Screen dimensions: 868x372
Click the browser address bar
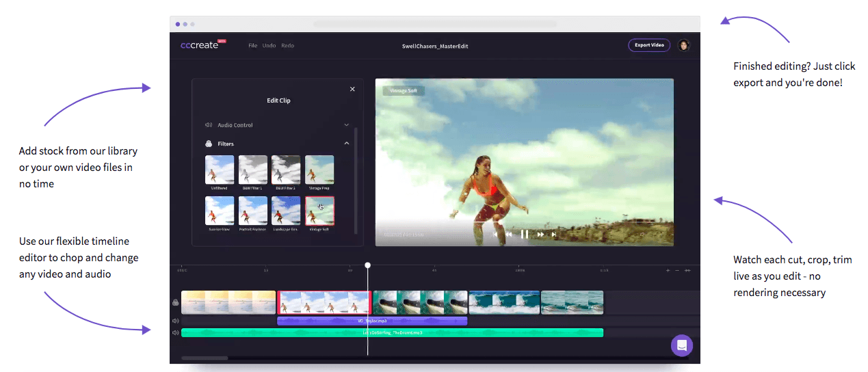(x=434, y=24)
